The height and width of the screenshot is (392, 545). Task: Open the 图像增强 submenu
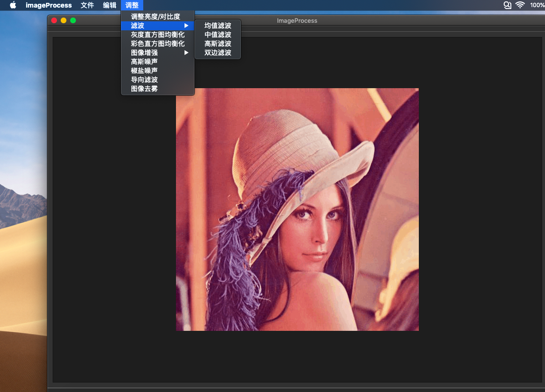158,53
